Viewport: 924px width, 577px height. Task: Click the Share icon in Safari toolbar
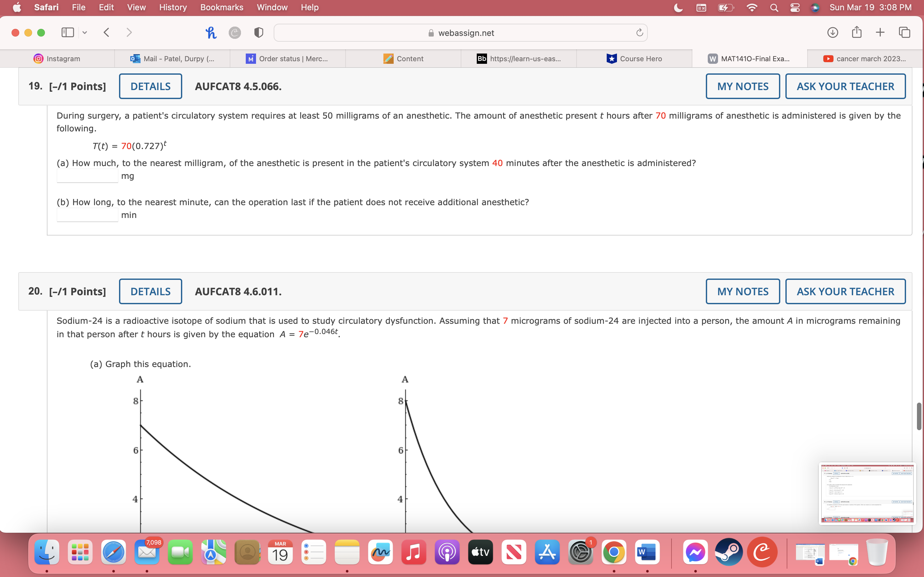click(x=856, y=32)
